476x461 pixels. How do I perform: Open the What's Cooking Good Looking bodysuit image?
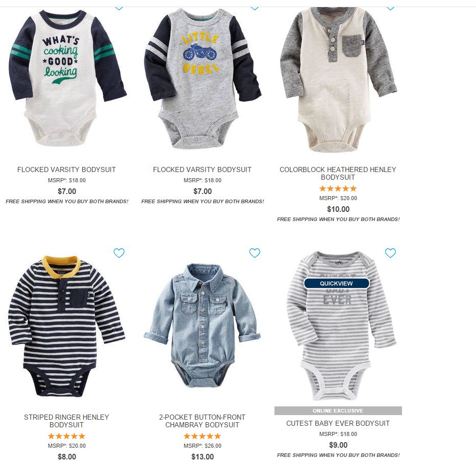pos(67,78)
